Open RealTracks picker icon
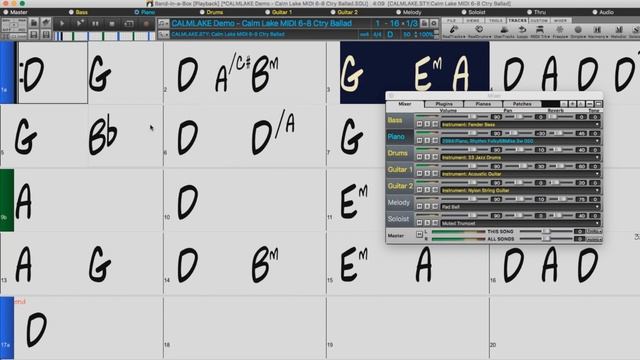The width and height of the screenshot is (640, 360). pyautogui.click(x=453, y=31)
